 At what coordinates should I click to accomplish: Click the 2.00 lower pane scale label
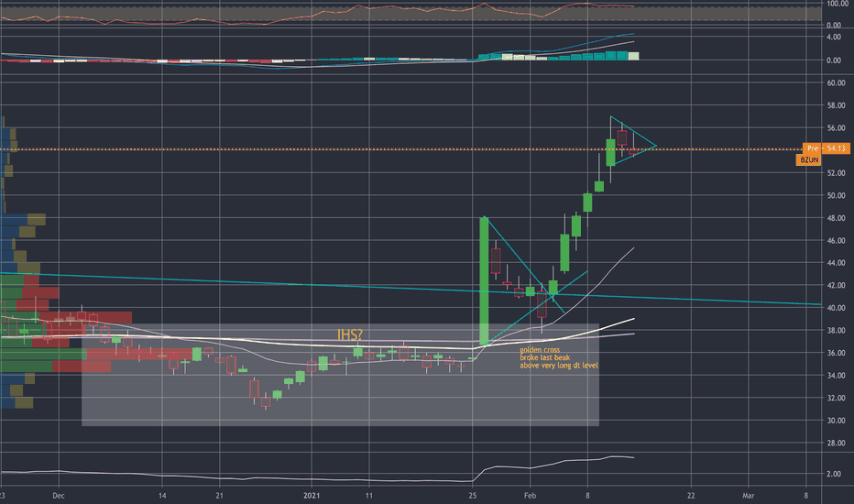pos(833,474)
